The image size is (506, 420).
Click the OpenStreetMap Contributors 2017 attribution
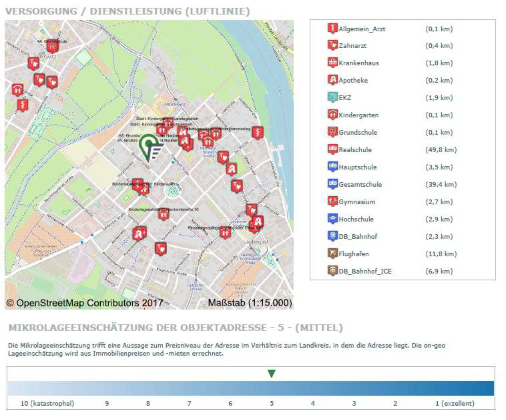pos(84,303)
